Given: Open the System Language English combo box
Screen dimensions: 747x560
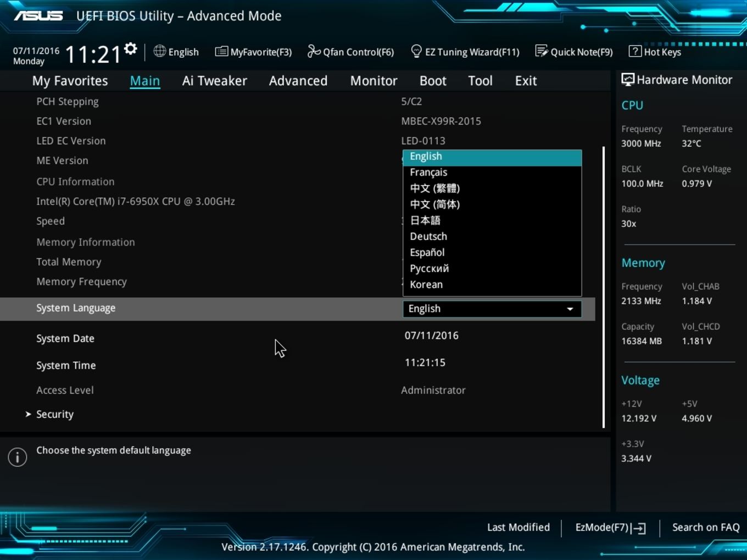Looking at the screenshot, I should [x=492, y=309].
